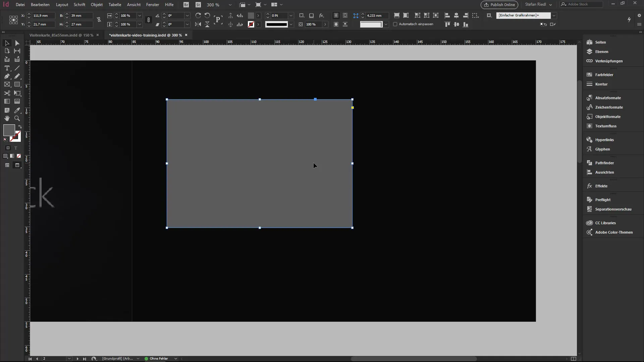Select the Type tool
Image resolution: width=644 pixels, height=362 pixels.
pos(7,68)
